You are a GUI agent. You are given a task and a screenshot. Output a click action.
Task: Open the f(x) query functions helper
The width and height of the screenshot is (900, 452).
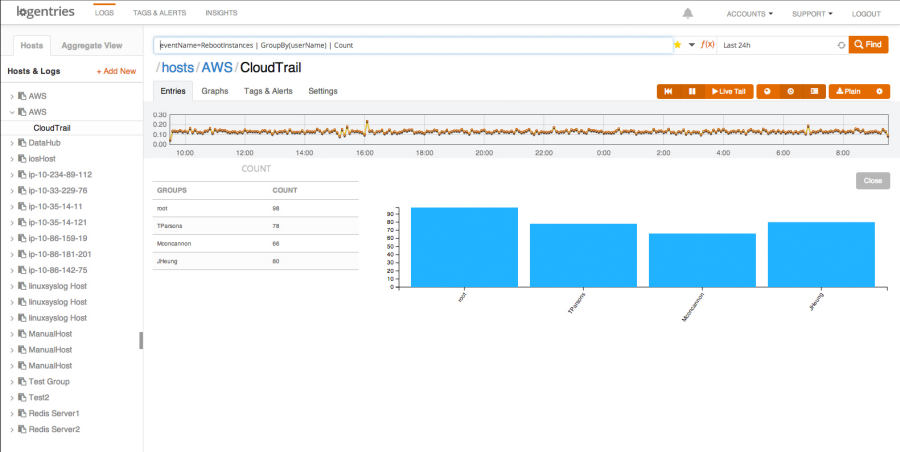(707, 45)
